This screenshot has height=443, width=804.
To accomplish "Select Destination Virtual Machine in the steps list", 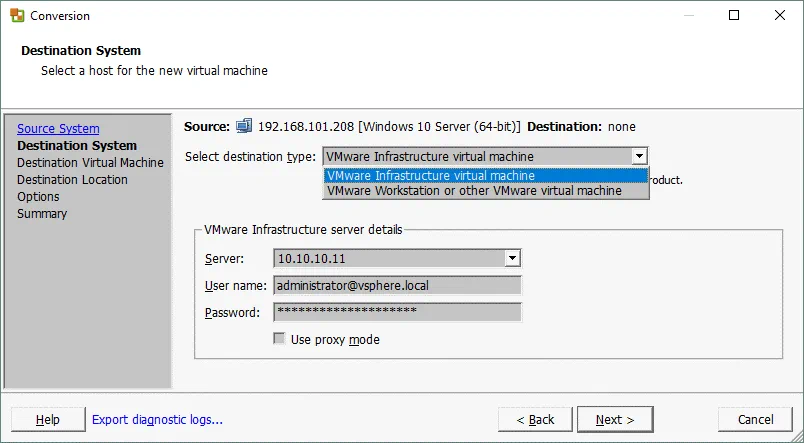I will click(90, 163).
